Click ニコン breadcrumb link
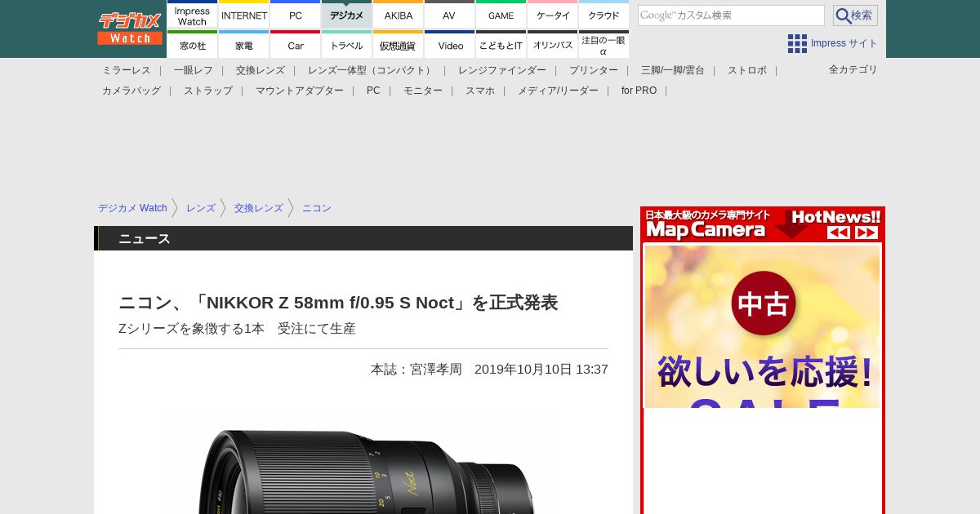Image resolution: width=980 pixels, height=514 pixels. pyautogui.click(x=317, y=208)
